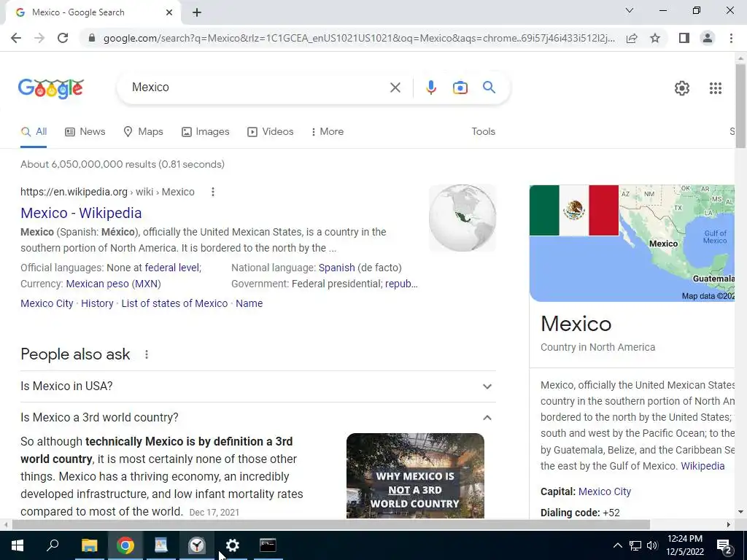Switch to the News tab
Screen dimensions: 747x560
(85, 132)
